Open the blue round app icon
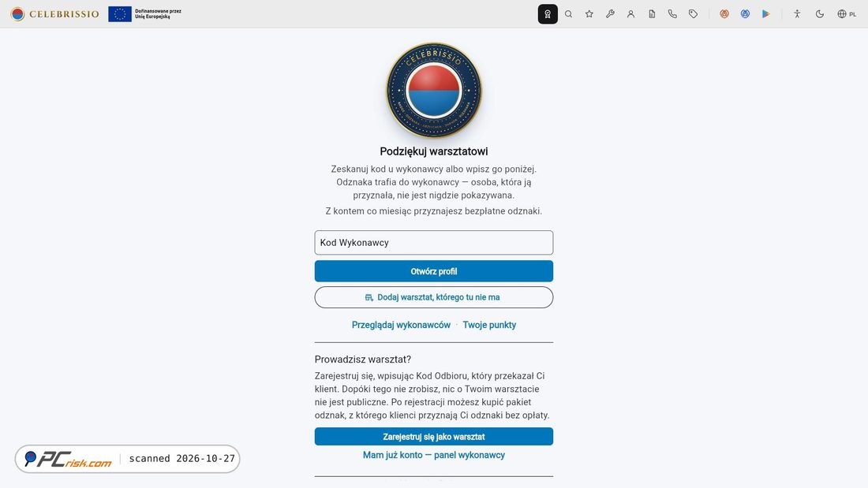 coord(745,14)
